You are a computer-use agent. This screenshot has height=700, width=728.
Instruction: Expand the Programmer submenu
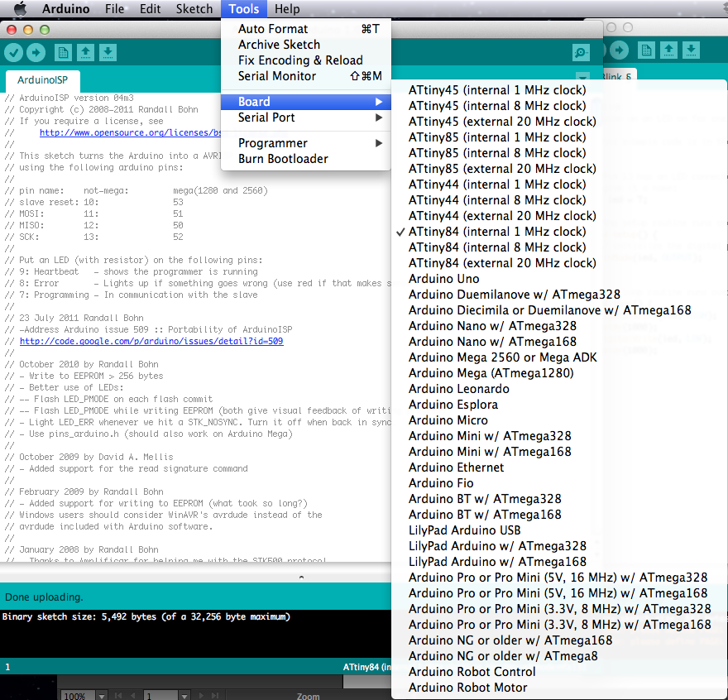pos(306,143)
